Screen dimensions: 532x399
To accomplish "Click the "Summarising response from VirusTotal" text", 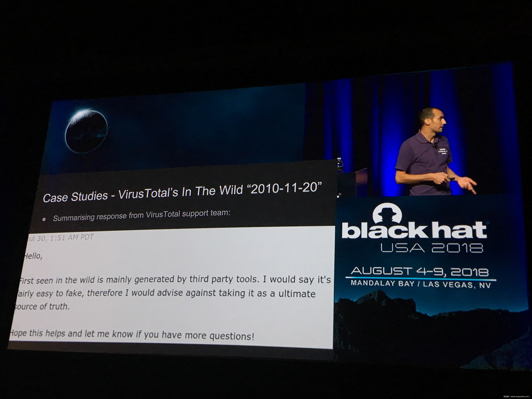I will point(141,215).
